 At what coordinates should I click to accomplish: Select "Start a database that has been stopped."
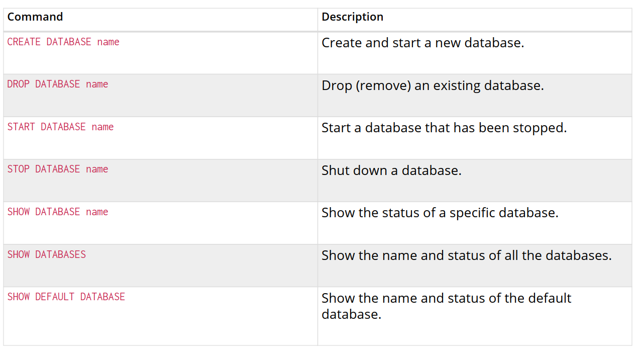(444, 128)
